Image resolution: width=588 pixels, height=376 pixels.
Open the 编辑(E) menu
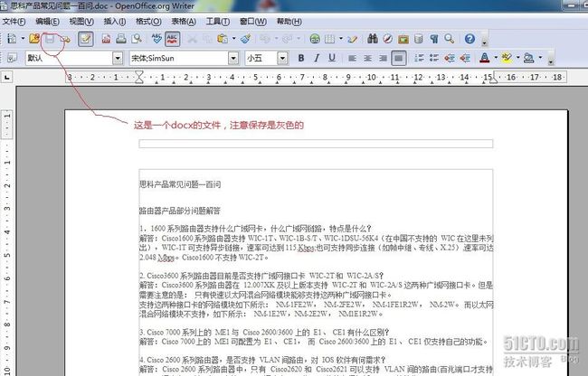tap(48, 22)
